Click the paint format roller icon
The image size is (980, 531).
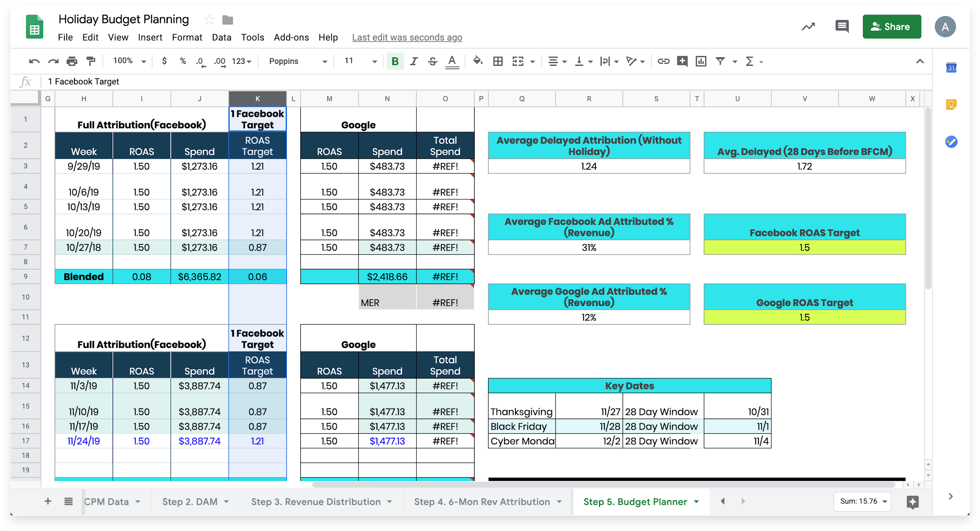[x=91, y=61]
